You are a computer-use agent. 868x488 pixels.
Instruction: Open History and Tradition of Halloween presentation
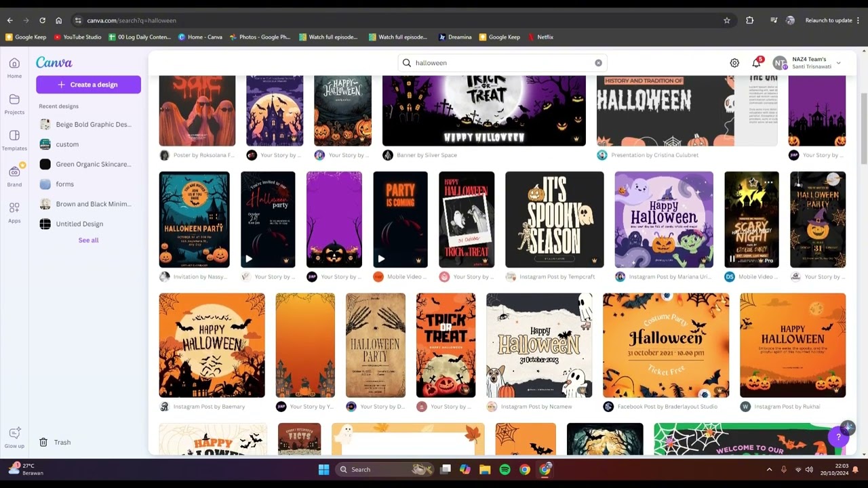coord(687,110)
